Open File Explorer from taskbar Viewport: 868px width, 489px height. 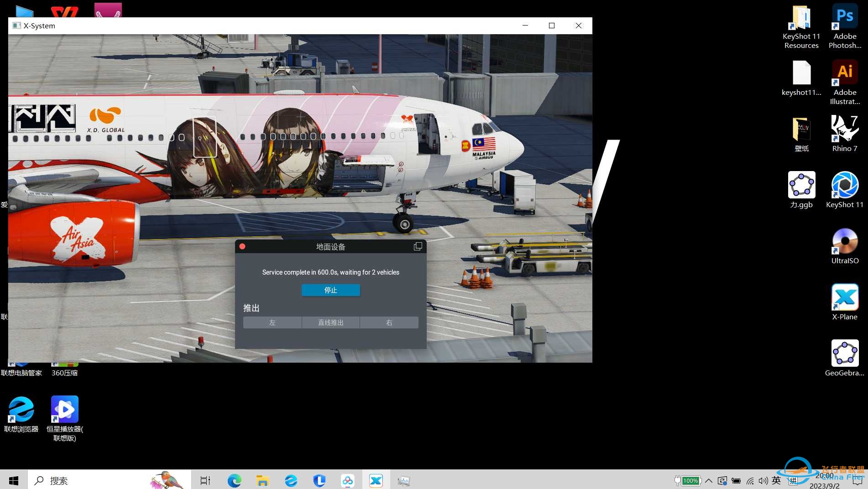(x=262, y=480)
